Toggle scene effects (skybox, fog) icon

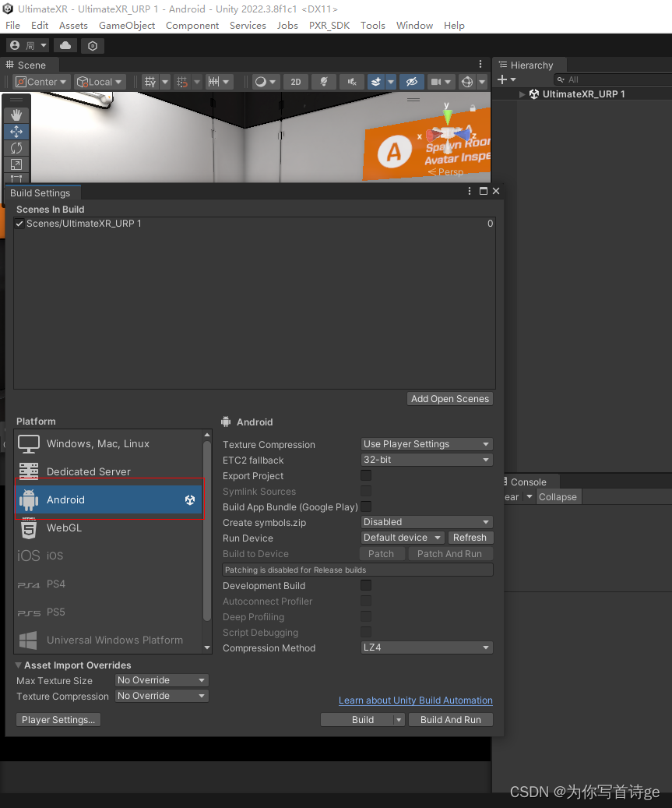pyautogui.click(x=376, y=81)
